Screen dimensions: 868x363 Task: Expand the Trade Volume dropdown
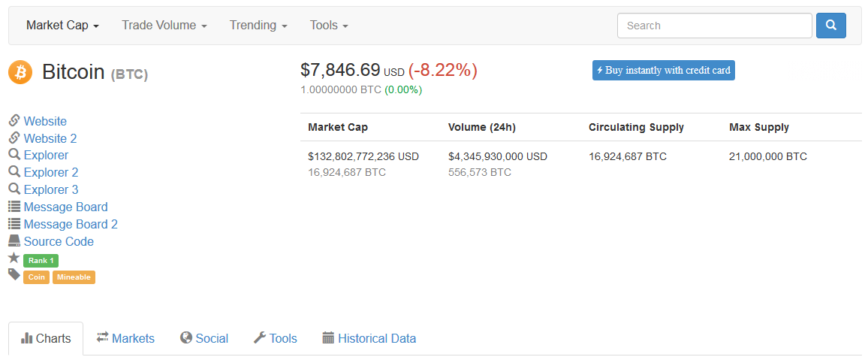click(164, 26)
